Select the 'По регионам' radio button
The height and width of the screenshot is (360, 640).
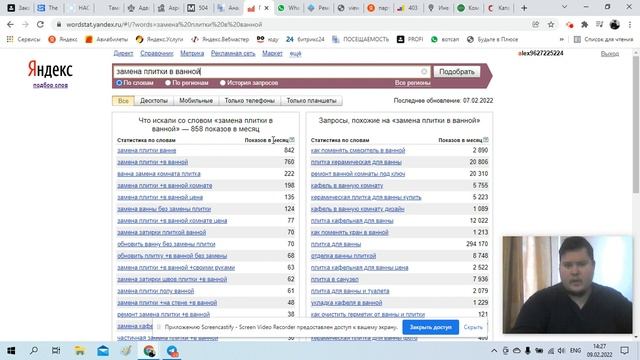[168, 83]
